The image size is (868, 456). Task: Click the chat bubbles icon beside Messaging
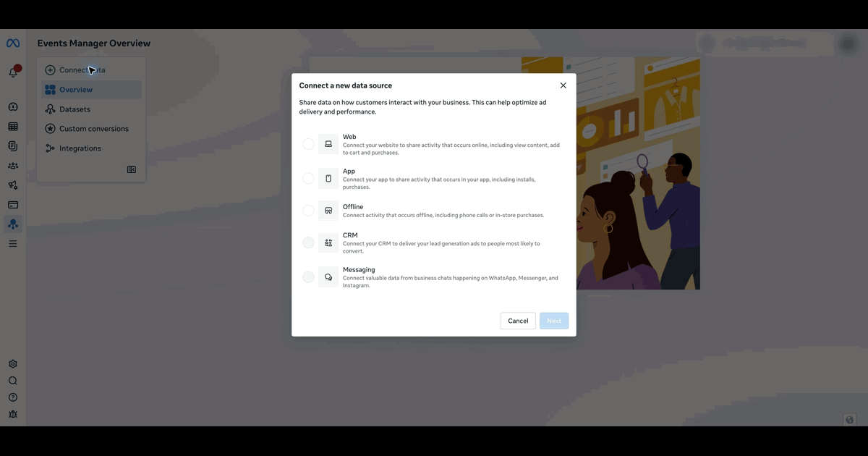[x=328, y=277]
